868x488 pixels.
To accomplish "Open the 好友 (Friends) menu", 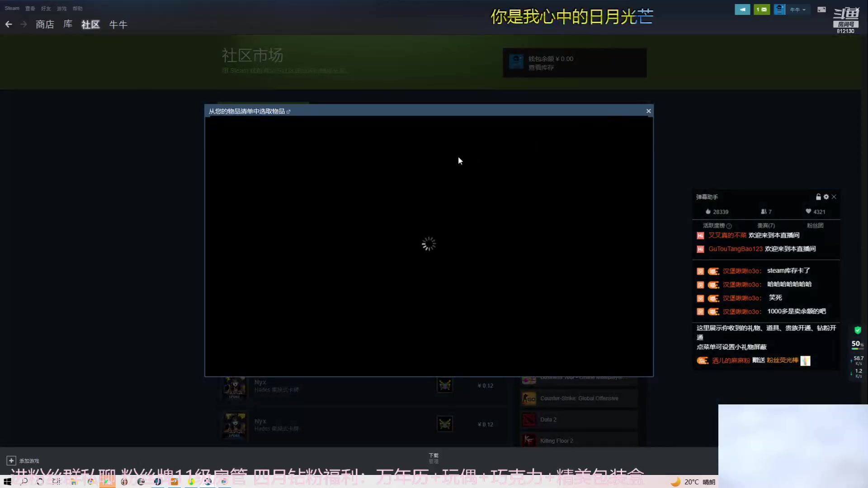I will (x=46, y=9).
